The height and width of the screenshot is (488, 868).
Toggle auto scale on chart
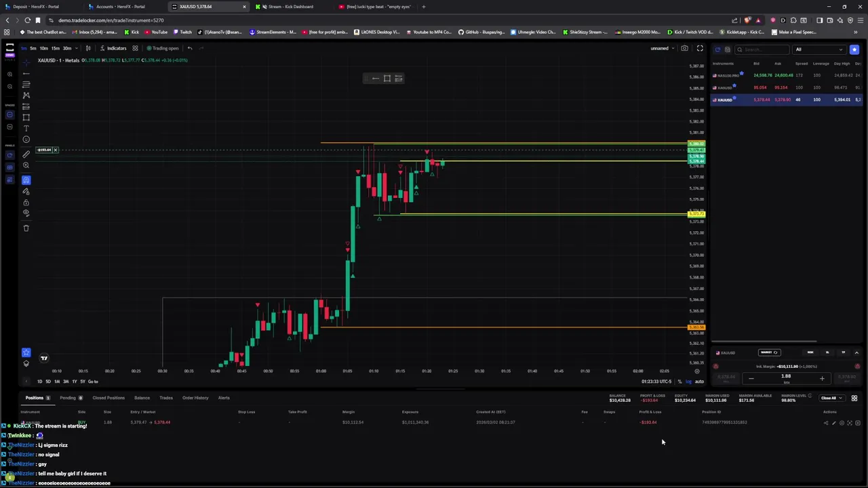point(699,382)
